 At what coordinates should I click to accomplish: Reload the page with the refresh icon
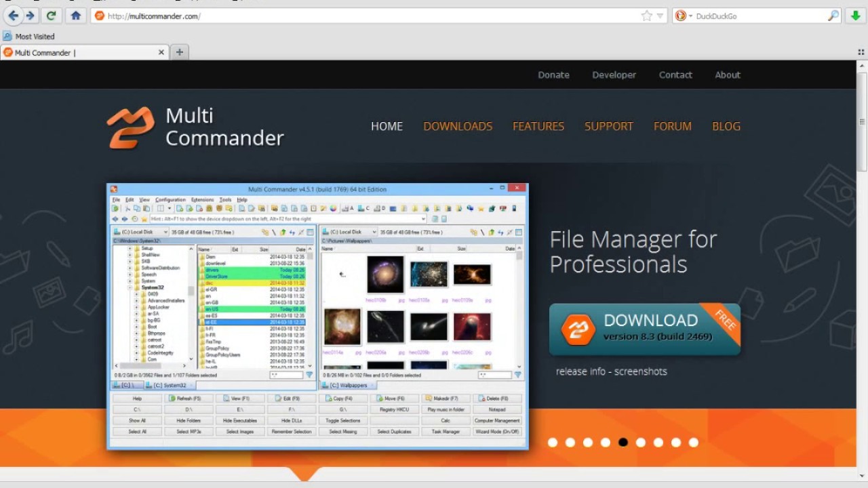click(x=51, y=16)
